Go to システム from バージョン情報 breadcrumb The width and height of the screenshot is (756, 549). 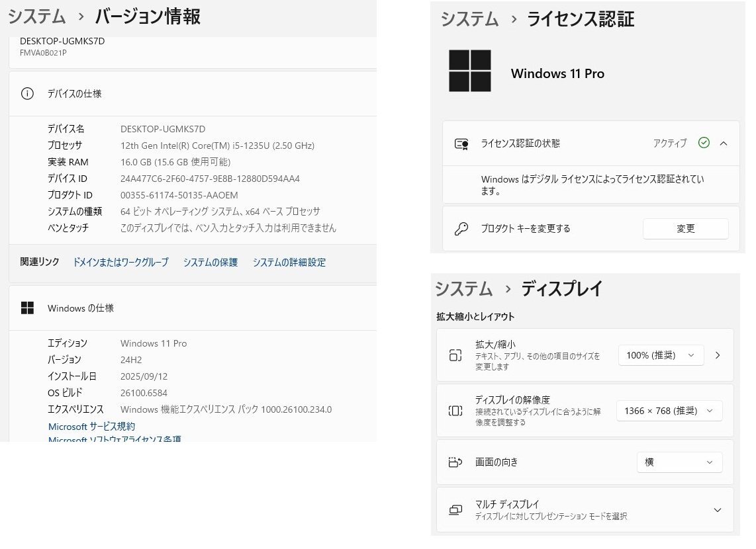(x=36, y=17)
